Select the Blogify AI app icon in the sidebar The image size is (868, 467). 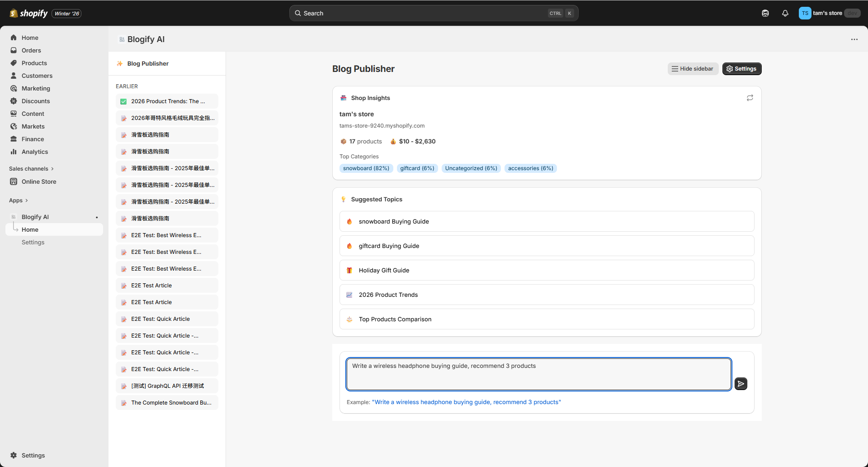tap(14, 217)
